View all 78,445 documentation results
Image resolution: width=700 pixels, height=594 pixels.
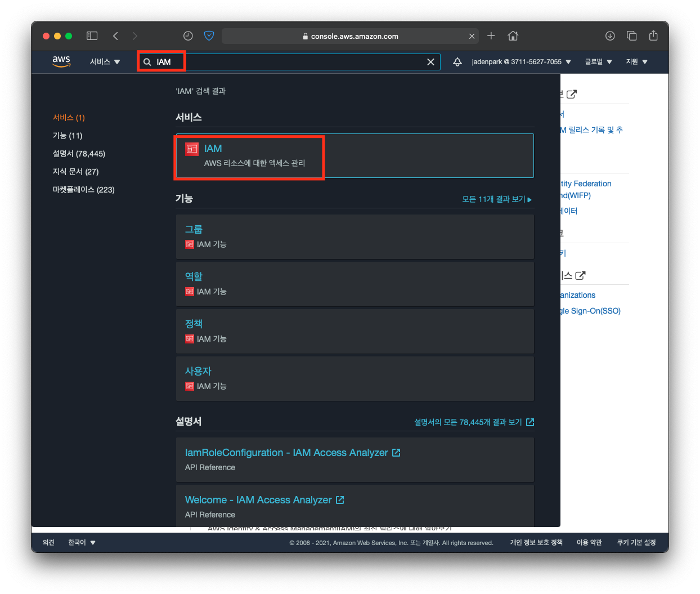point(474,422)
